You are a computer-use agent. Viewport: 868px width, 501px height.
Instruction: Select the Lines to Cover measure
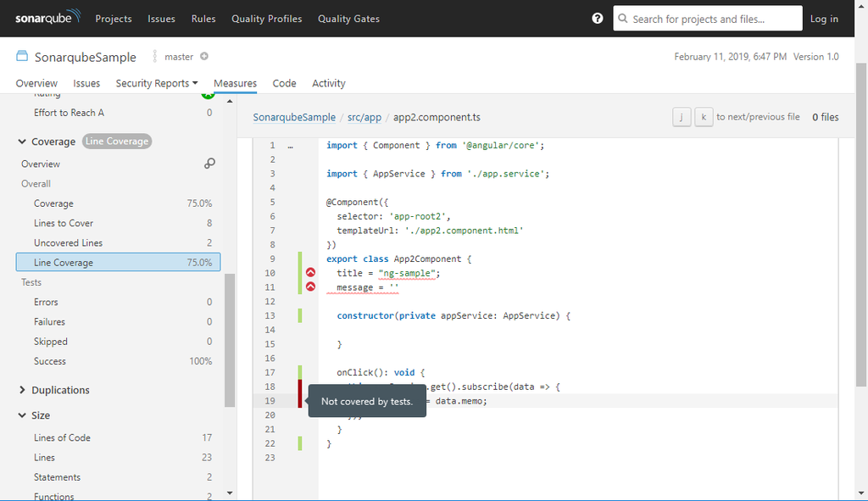coord(118,223)
